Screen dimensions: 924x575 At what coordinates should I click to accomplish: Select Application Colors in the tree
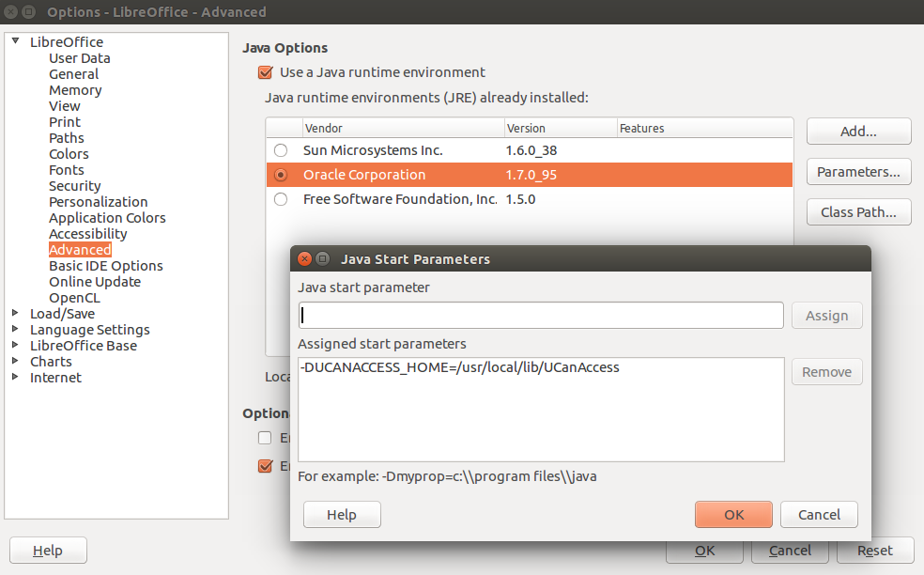[107, 218]
